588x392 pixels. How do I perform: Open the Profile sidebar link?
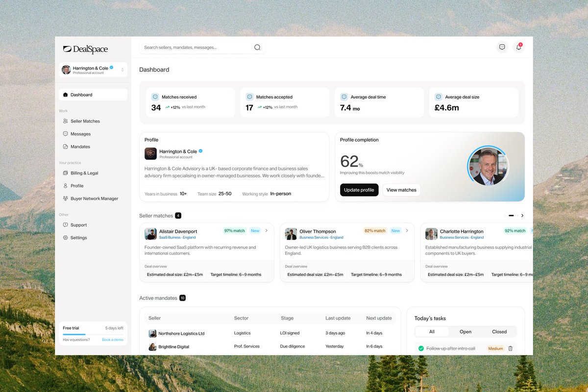point(93,186)
